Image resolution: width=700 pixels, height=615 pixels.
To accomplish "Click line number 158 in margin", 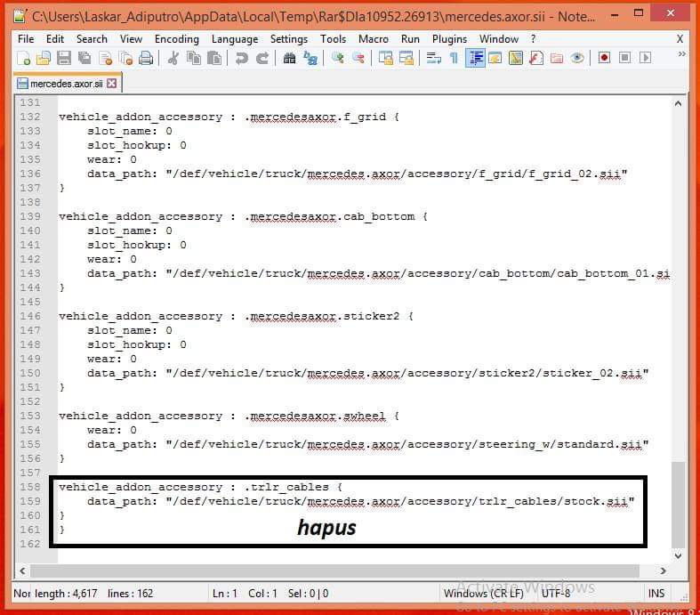I will coord(30,487).
